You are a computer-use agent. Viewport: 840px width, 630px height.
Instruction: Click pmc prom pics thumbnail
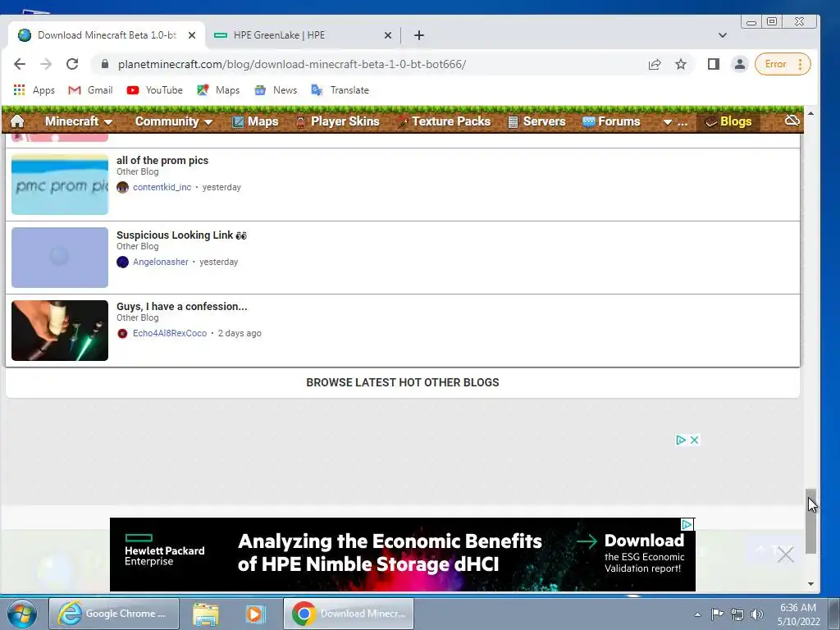[x=60, y=185]
